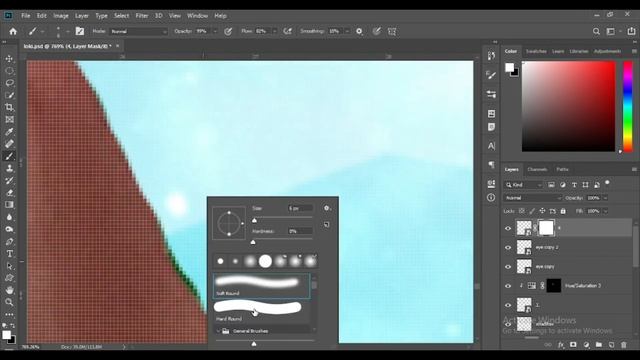The width and height of the screenshot is (640, 360).
Task: Select the Crop tool
Action: click(x=9, y=107)
